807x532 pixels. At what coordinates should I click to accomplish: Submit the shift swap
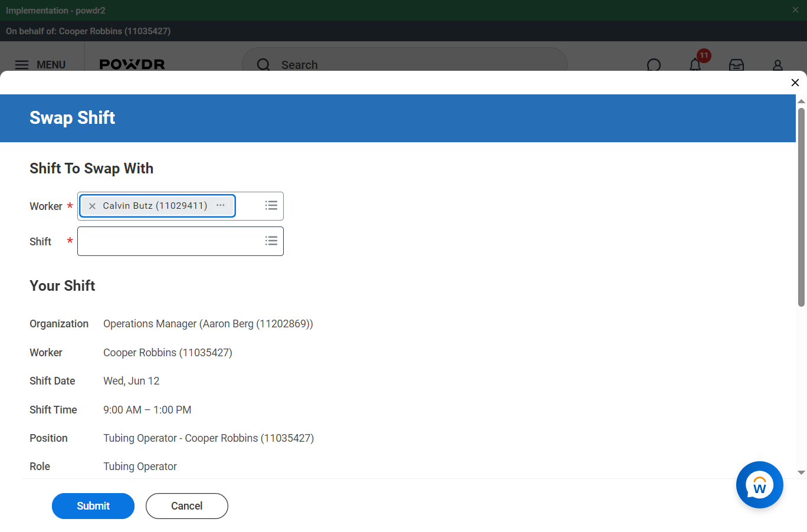93,506
